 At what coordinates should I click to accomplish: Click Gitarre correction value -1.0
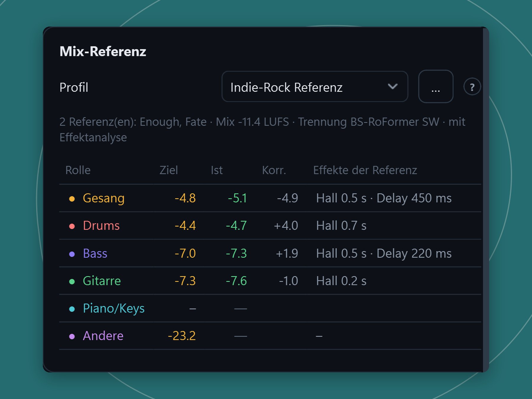click(288, 281)
